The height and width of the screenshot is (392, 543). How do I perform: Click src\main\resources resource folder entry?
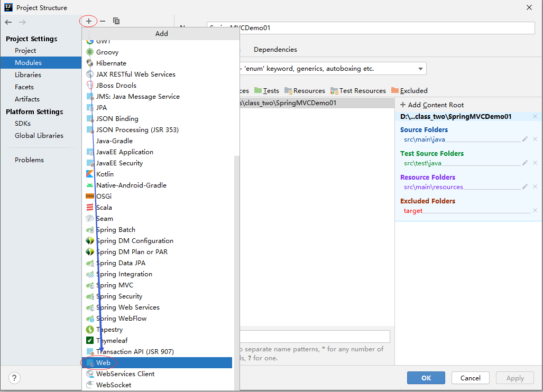(x=433, y=187)
